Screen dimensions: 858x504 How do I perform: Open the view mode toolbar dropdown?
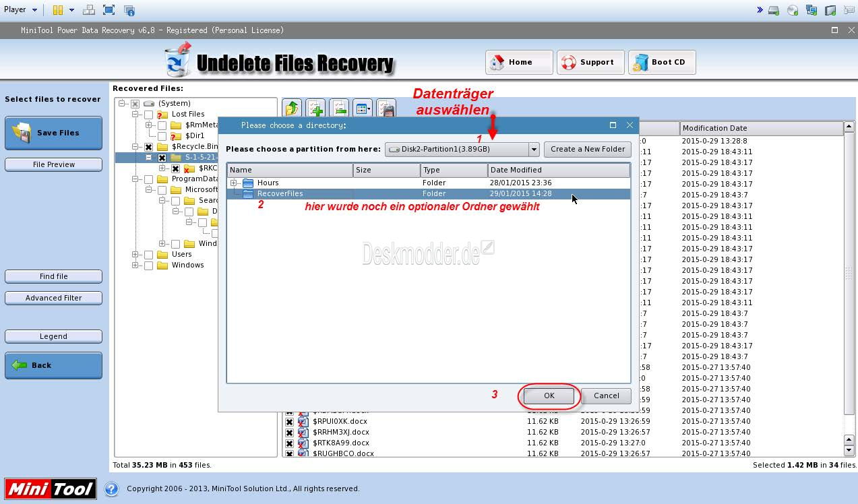click(x=363, y=108)
